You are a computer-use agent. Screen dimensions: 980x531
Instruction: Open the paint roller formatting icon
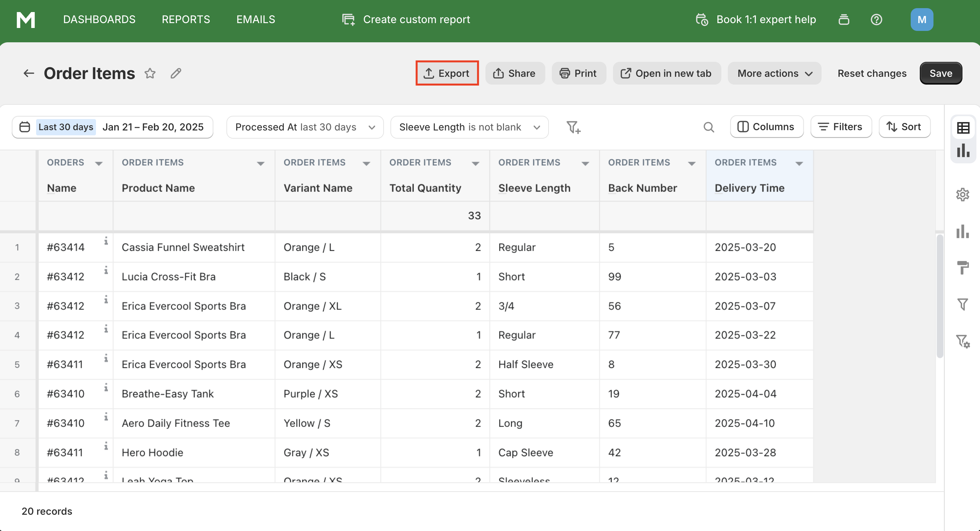pos(962,267)
